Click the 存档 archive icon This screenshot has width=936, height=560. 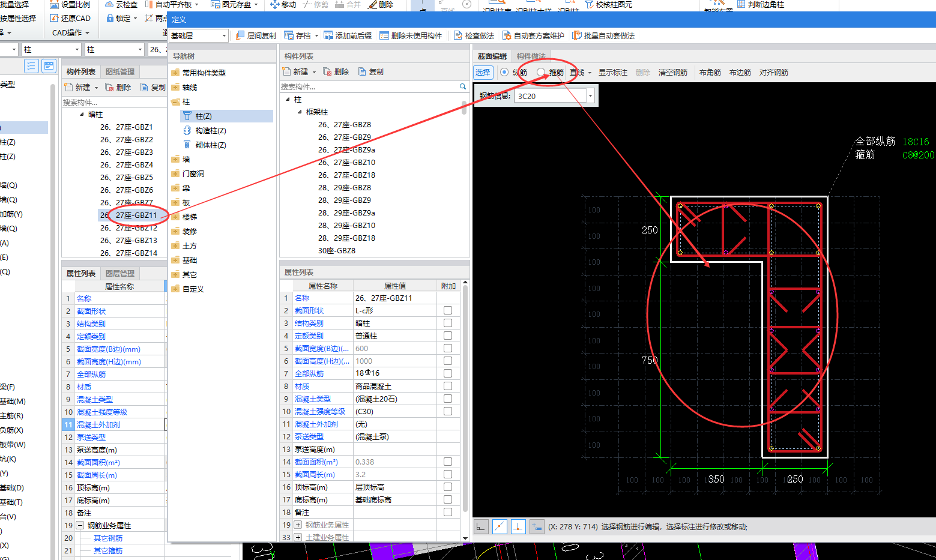(x=289, y=36)
